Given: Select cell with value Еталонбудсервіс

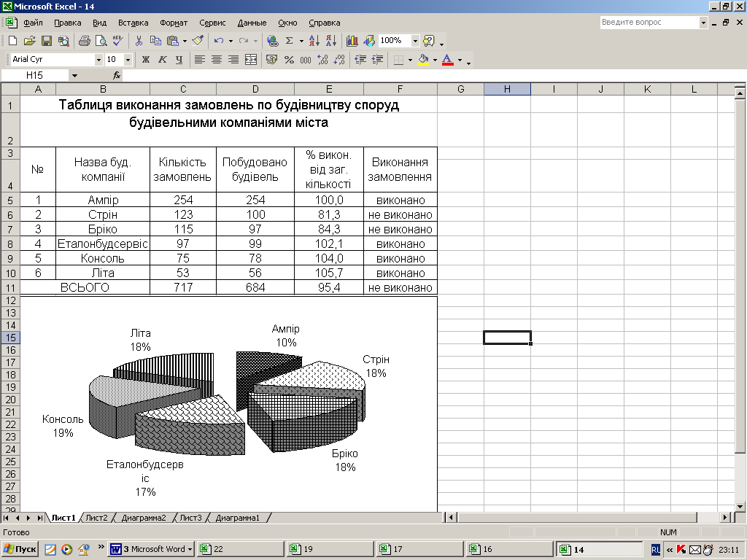Looking at the screenshot, I should 102,244.
